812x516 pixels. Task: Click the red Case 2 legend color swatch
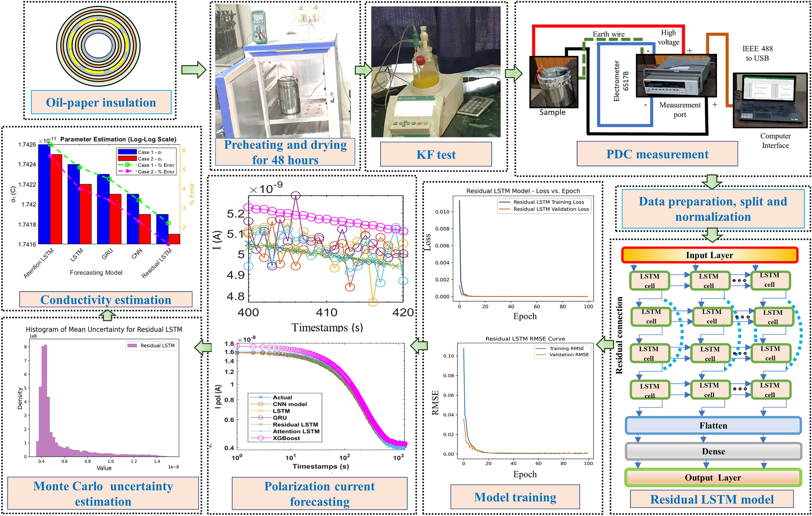pyautogui.click(x=127, y=159)
